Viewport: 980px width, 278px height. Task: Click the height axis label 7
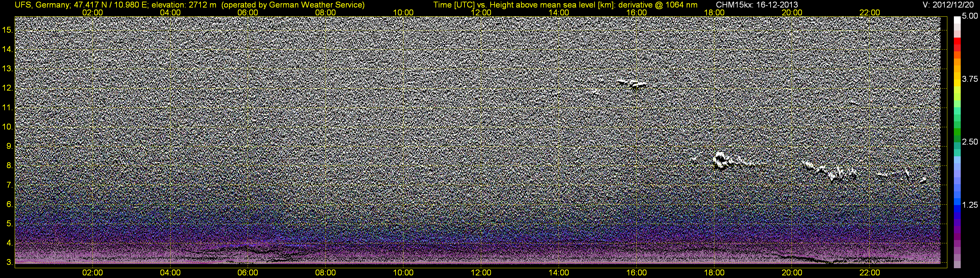pos(9,185)
